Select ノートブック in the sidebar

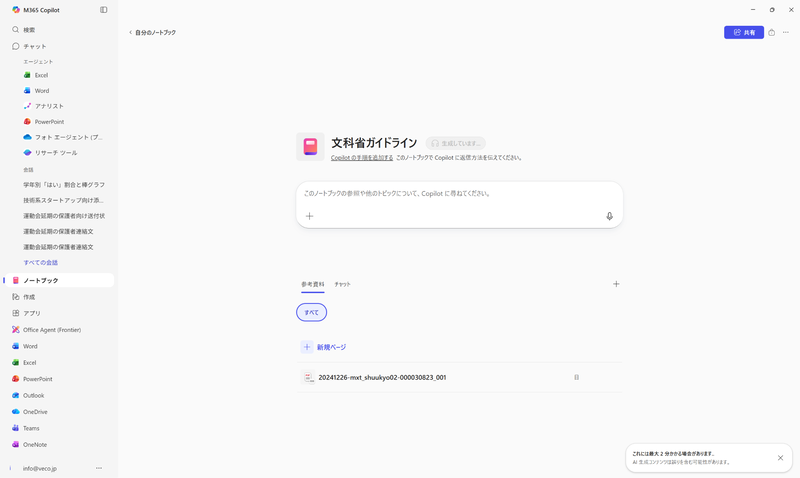point(59,280)
